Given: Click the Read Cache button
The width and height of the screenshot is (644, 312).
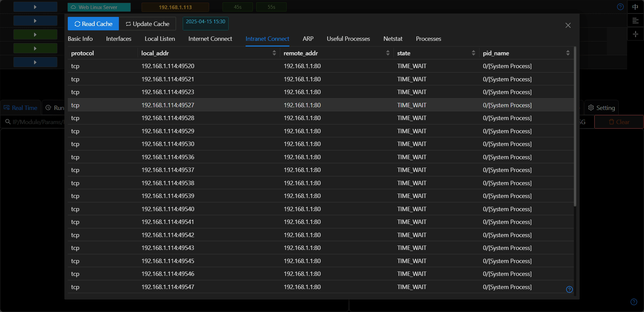Looking at the screenshot, I should [x=93, y=24].
